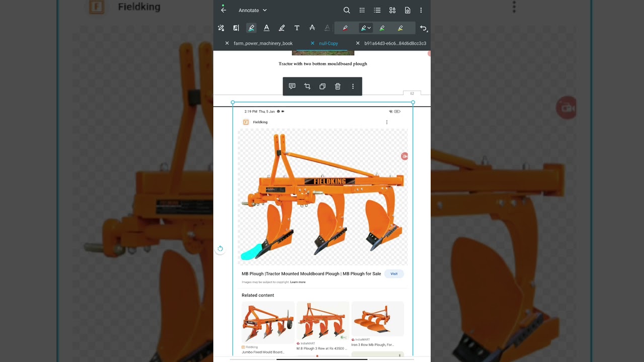Select the active freehand highlighter tool
Viewport: 644px width, 362px height.
pyautogui.click(x=251, y=28)
